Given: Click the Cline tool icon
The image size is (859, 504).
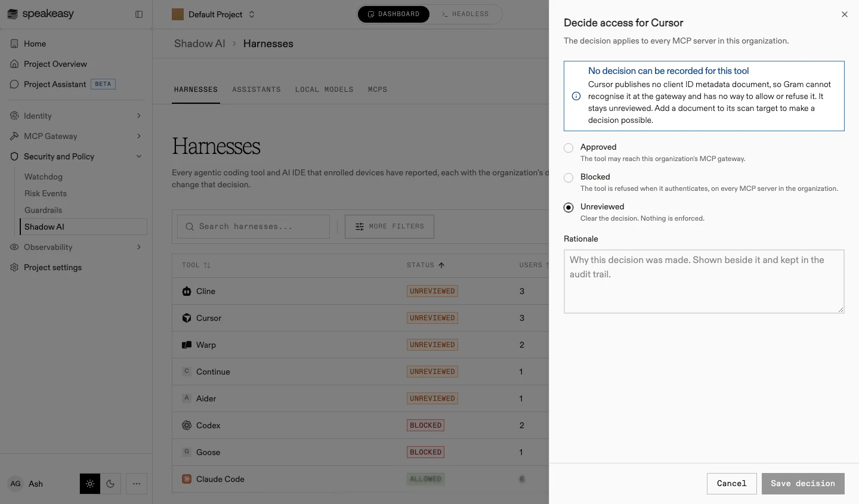Looking at the screenshot, I should click(187, 291).
